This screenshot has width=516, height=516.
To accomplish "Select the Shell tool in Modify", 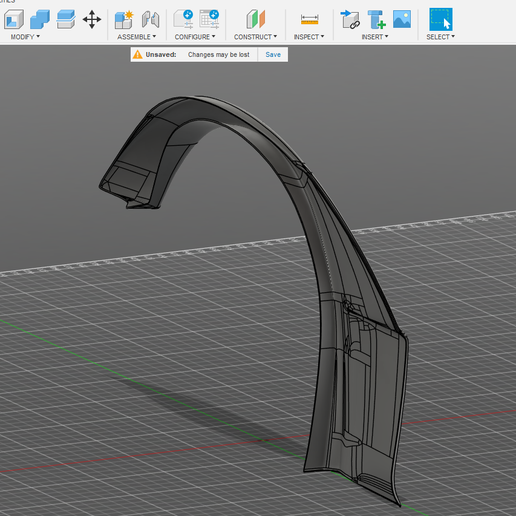I will coord(14,19).
